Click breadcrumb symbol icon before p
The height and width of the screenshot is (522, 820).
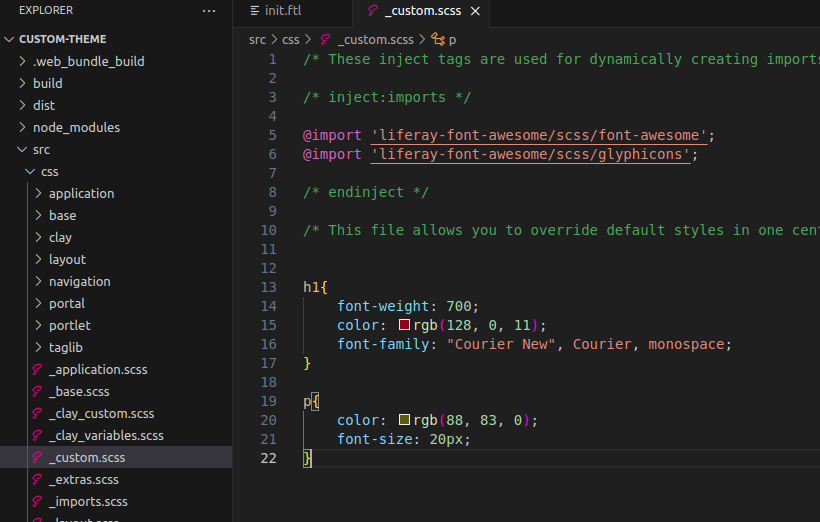pyautogui.click(x=438, y=39)
